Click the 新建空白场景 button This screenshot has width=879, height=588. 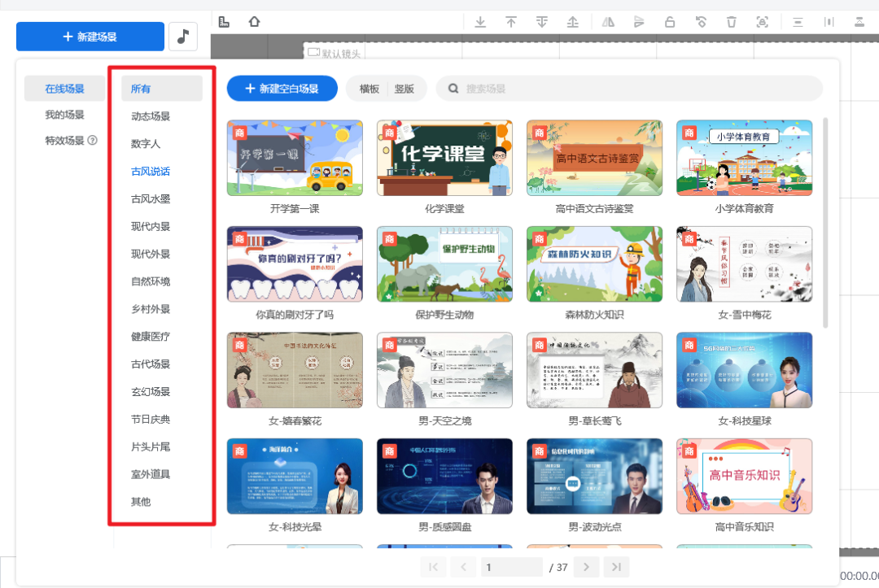point(282,89)
